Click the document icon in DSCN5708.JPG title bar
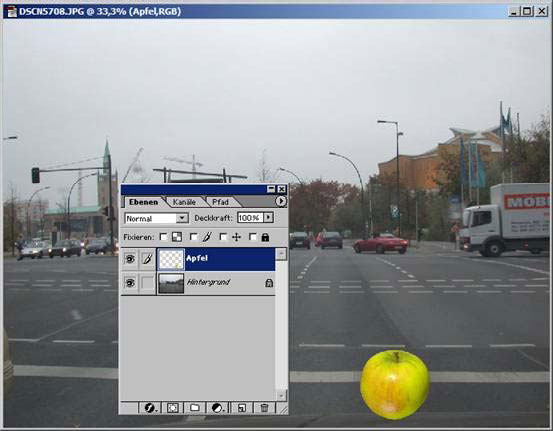Screen dimensions: 553x431 12,12
